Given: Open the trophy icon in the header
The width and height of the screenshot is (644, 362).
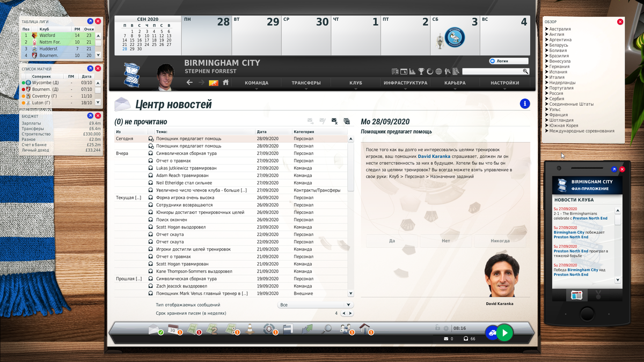Looking at the screenshot, I should (421, 71).
